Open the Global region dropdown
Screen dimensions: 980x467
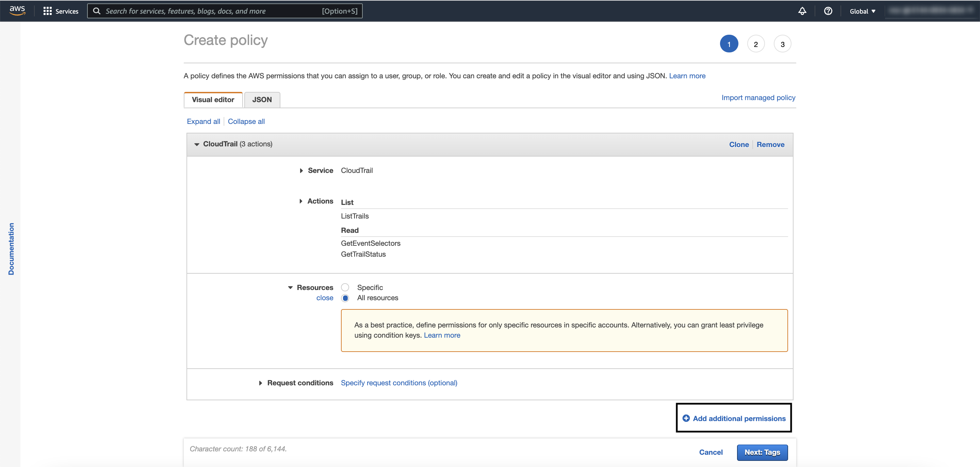pyautogui.click(x=863, y=11)
